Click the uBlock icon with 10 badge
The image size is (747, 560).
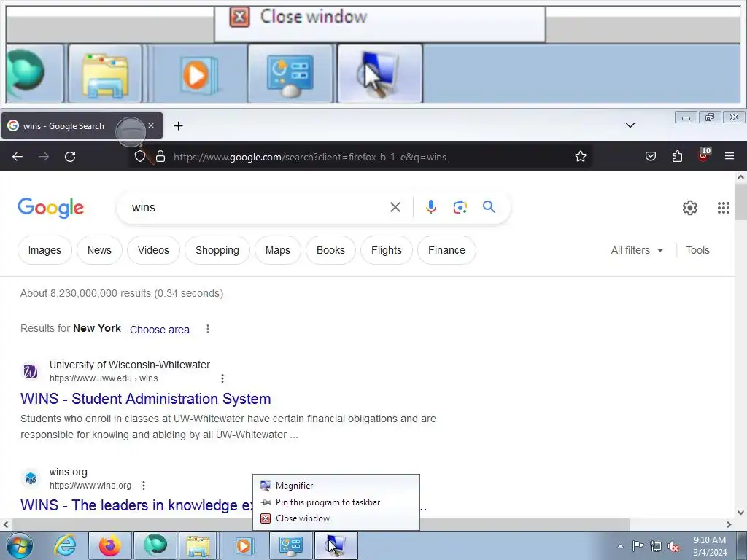[x=704, y=155]
